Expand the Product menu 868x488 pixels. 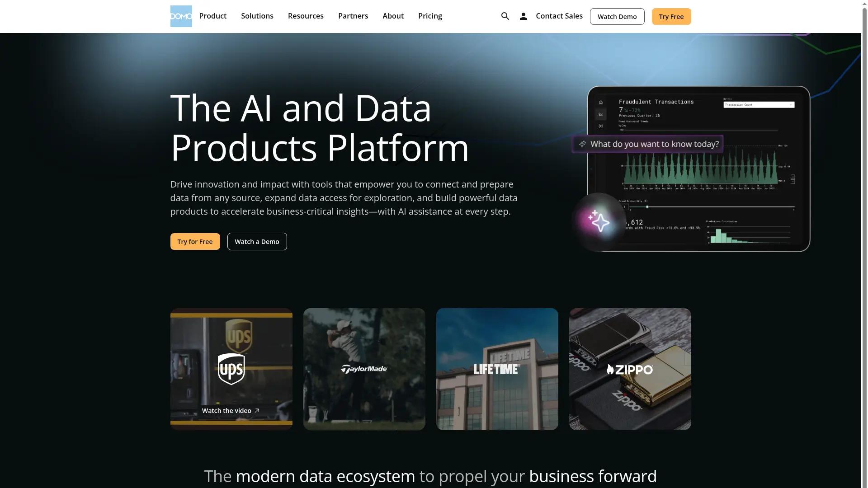pos(212,16)
